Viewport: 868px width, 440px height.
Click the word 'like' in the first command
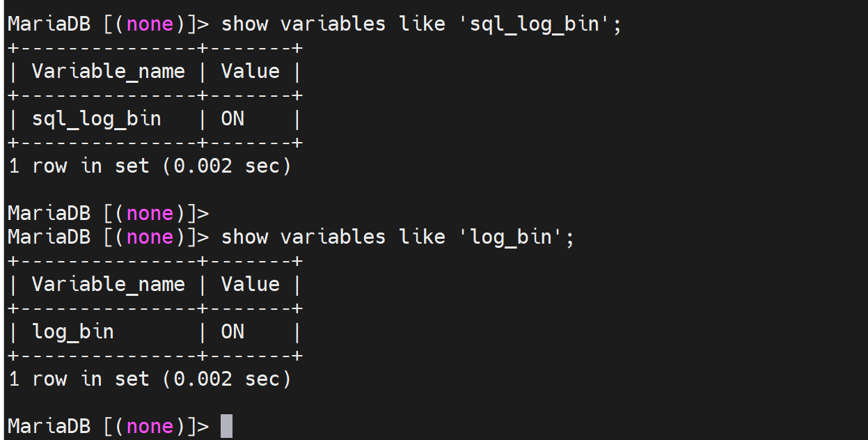[x=422, y=24]
